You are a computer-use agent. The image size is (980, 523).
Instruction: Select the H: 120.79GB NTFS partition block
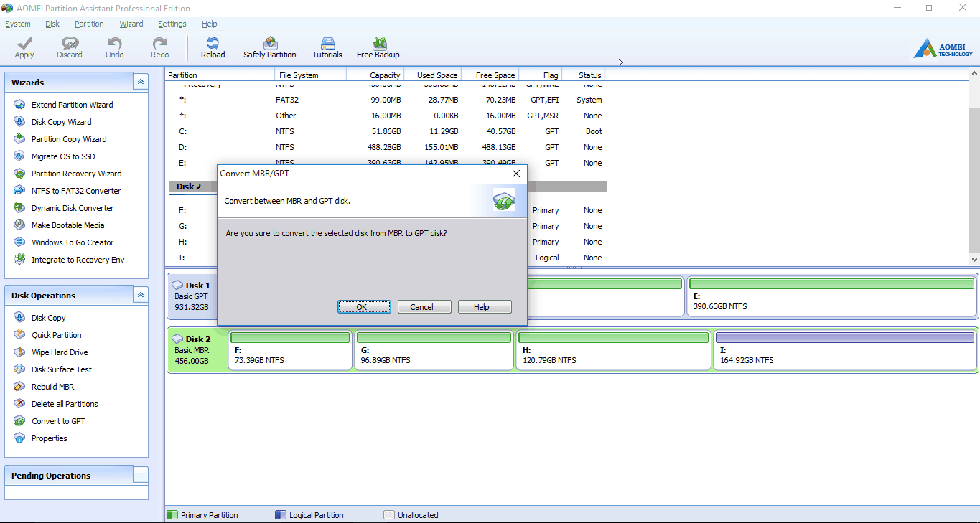(614, 350)
